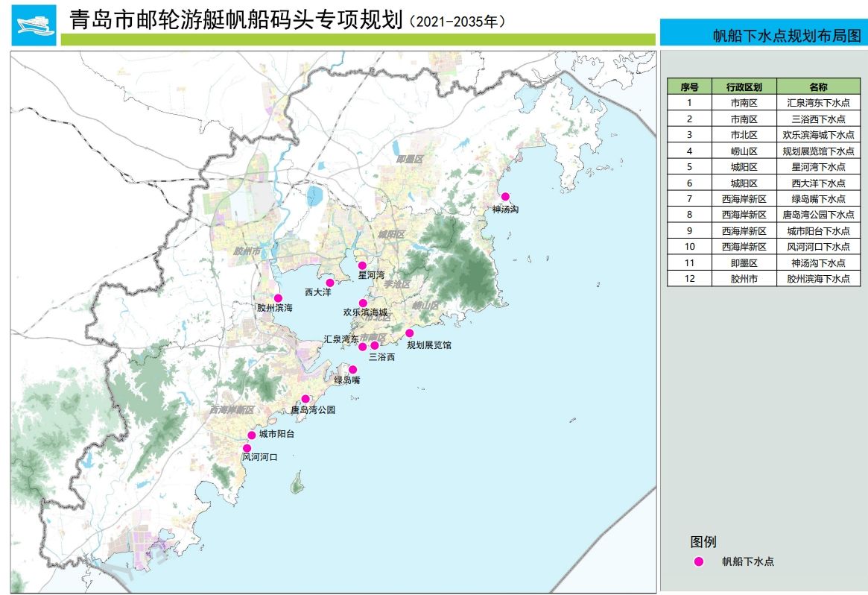Select the 欢乐滨海城 marker dot

pos(363,303)
